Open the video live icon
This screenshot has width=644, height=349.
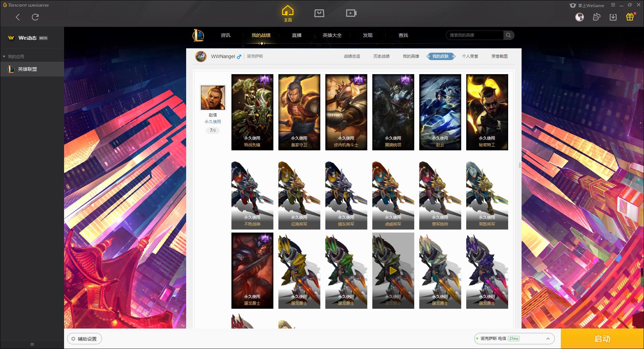[x=351, y=13]
